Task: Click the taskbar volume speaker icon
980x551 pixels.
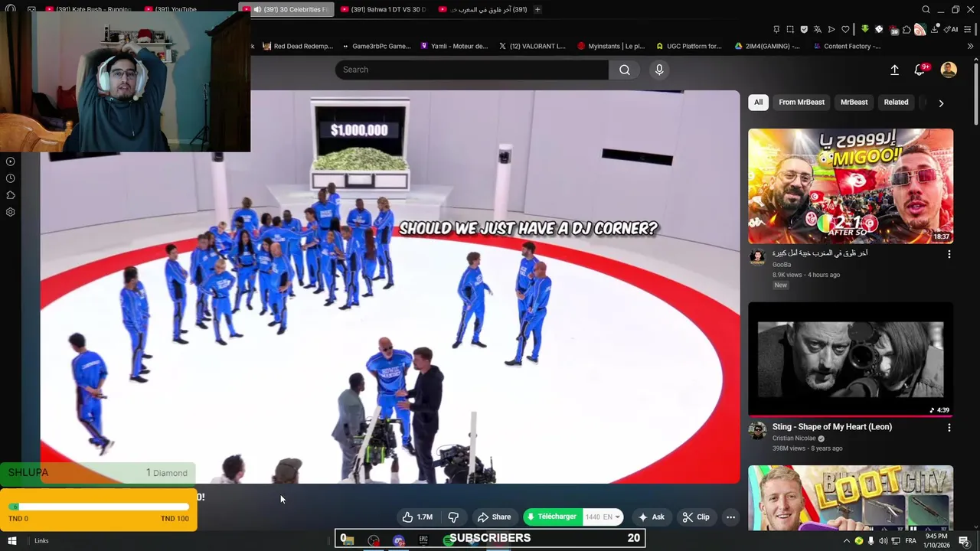Action: pos(883,541)
